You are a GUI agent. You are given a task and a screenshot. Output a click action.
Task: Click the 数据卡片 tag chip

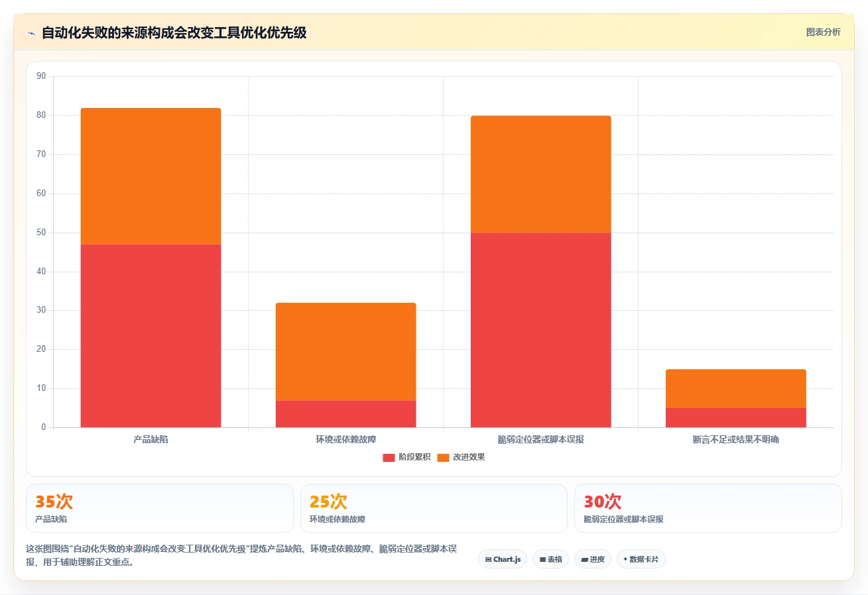click(x=641, y=559)
